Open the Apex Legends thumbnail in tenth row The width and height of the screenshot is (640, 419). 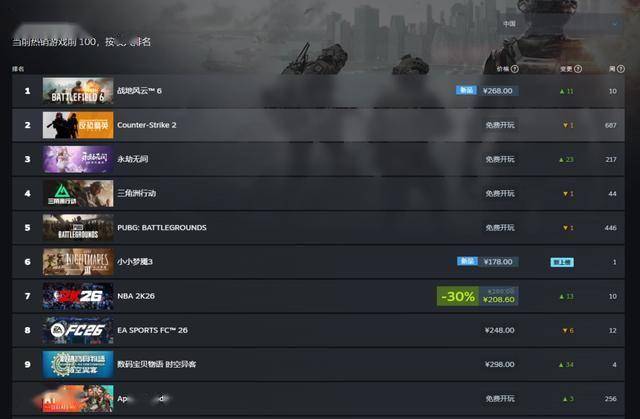[x=78, y=399]
